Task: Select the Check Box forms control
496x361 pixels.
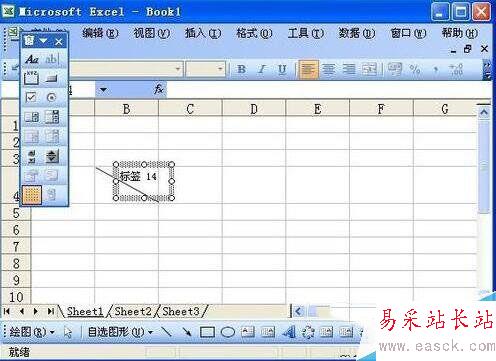Action: [31, 97]
